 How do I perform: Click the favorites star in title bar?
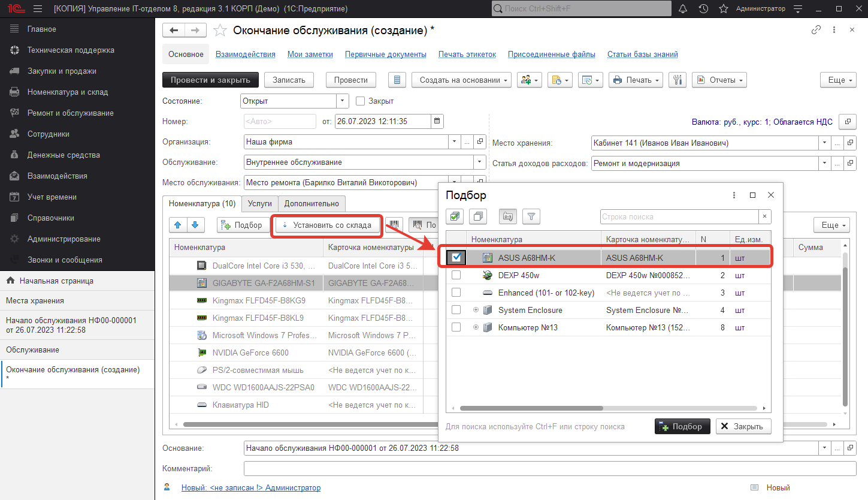point(723,9)
